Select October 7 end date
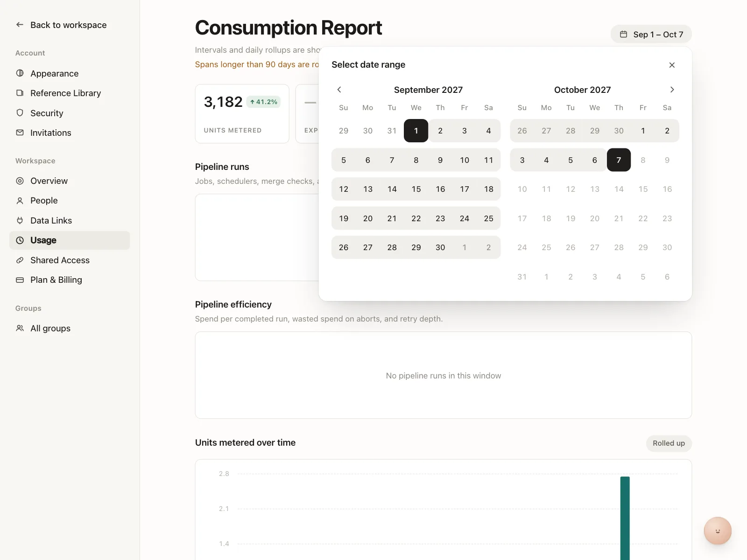This screenshot has height=560, width=747. click(x=619, y=160)
